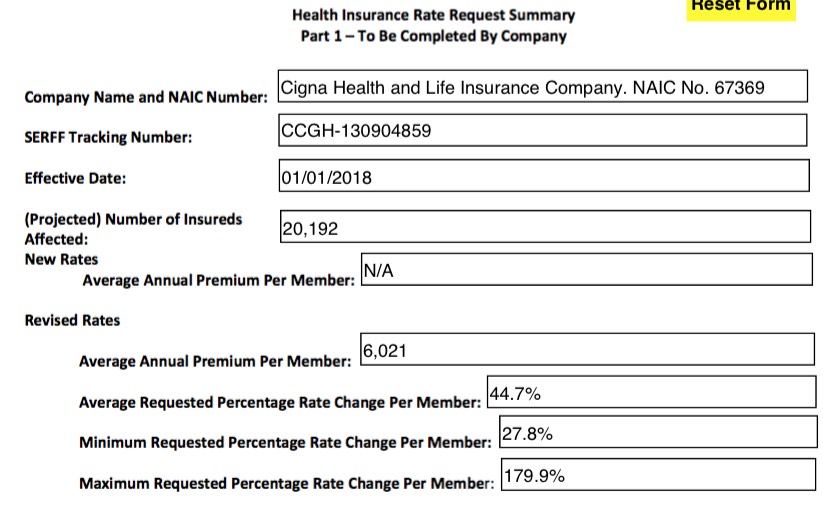
Task: Select the minimum rate change field showing 27.8%
Action: tap(655, 433)
